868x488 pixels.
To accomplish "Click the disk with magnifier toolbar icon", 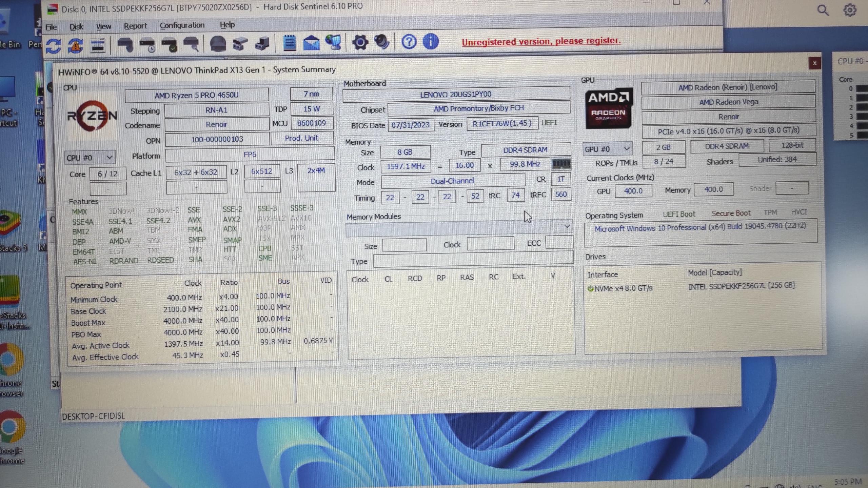I will point(191,44).
